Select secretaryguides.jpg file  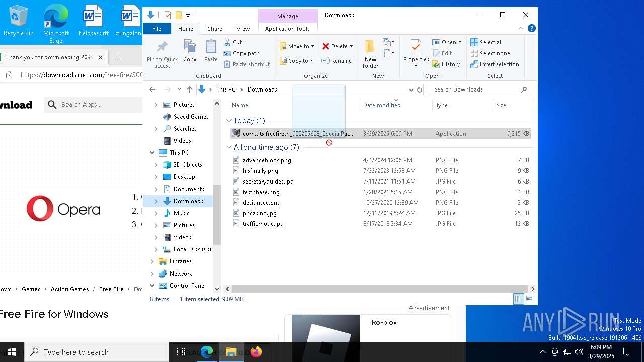click(268, 182)
